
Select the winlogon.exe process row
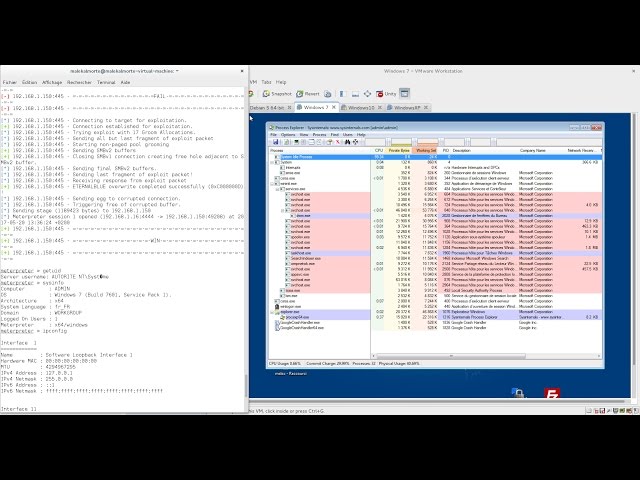pyautogui.click(x=435, y=307)
